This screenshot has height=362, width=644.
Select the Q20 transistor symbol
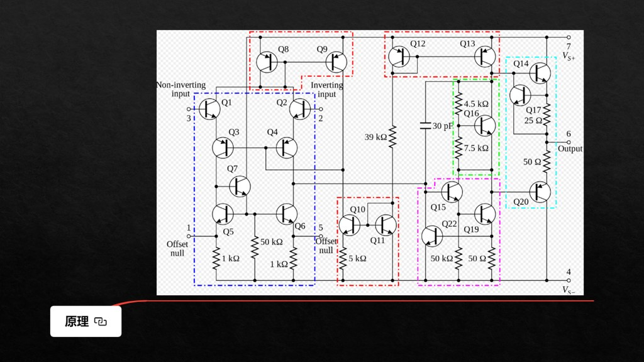click(540, 191)
